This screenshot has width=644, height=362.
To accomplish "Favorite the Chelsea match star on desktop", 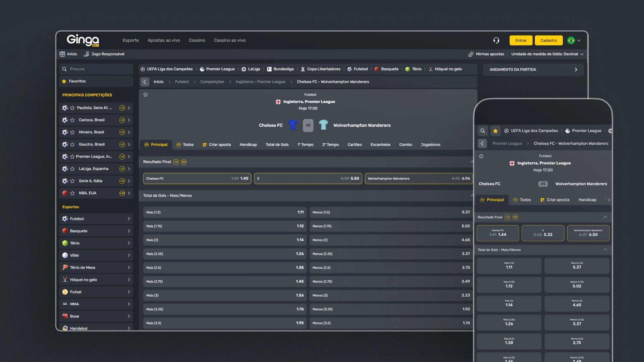I will [x=146, y=95].
